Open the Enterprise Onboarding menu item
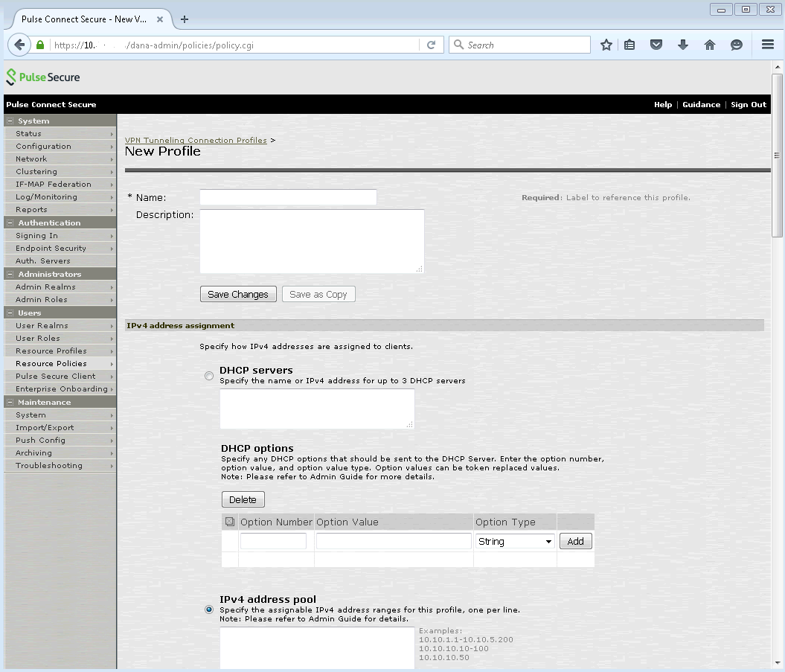Screen dimensions: 785x672 [60, 389]
